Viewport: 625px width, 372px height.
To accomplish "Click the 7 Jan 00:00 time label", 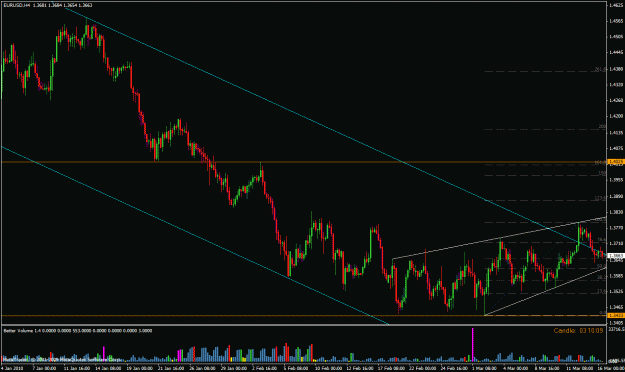I will point(44,368).
